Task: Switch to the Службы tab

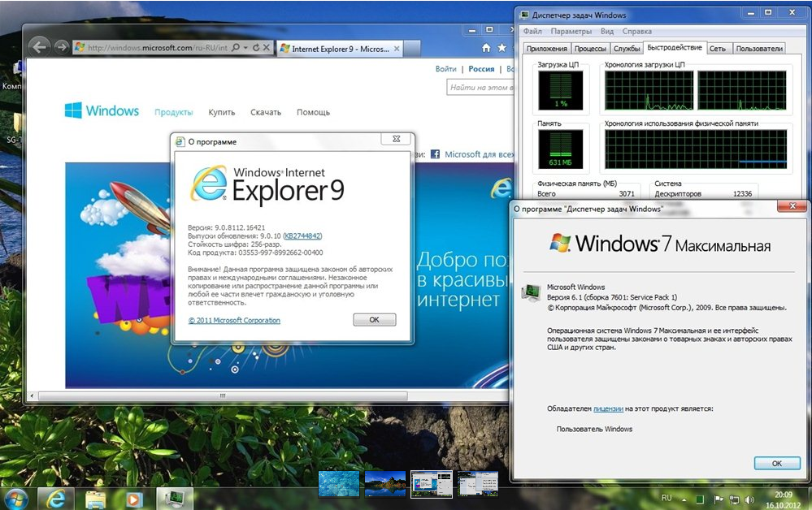Action: (627, 49)
